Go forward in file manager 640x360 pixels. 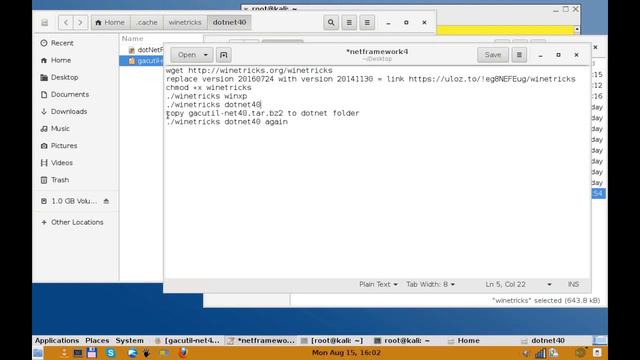pos(80,22)
